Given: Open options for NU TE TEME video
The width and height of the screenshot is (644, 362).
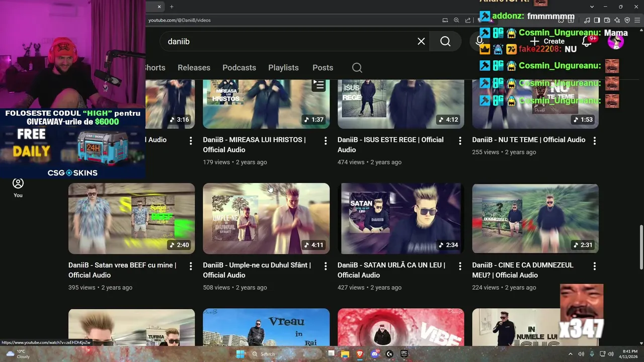Looking at the screenshot, I should [x=594, y=141].
